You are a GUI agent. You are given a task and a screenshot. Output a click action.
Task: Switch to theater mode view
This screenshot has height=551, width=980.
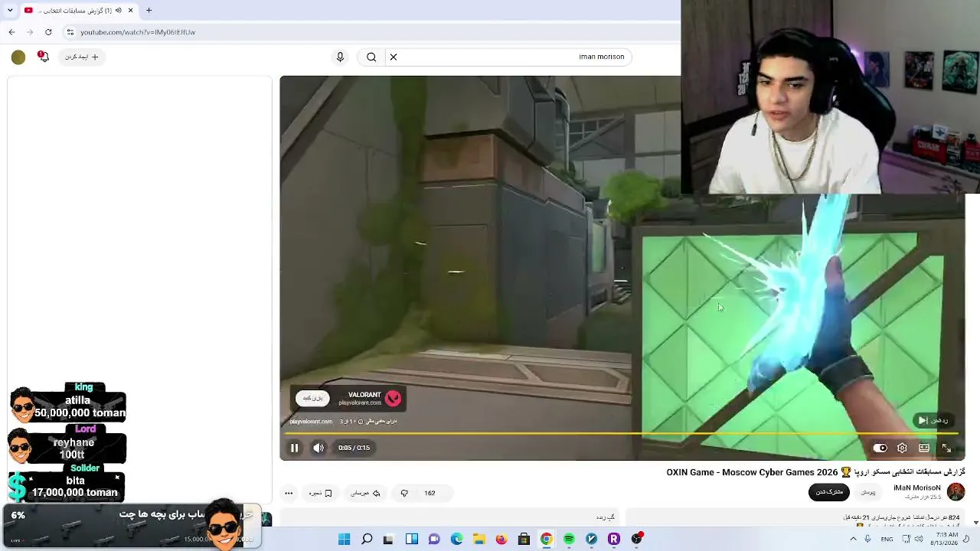(x=924, y=448)
